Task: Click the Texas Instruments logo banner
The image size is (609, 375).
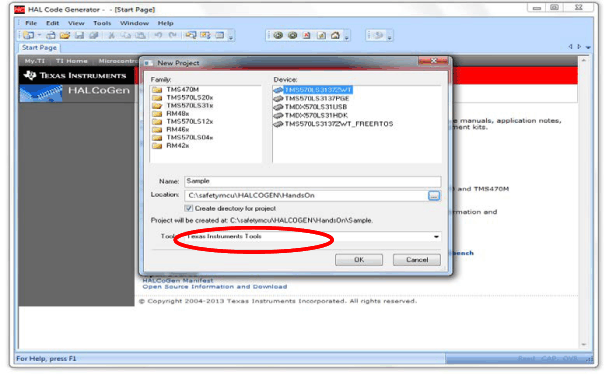Action: pyautogui.click(x=77, y=75)
